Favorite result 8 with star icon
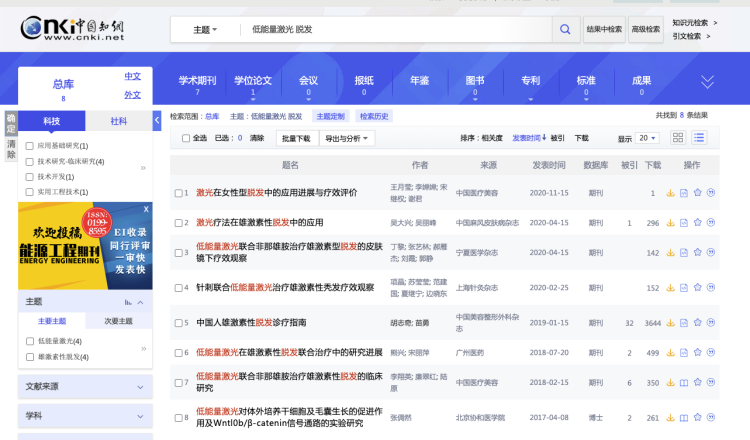Viewport: 750px width, 440px height. 697,417
